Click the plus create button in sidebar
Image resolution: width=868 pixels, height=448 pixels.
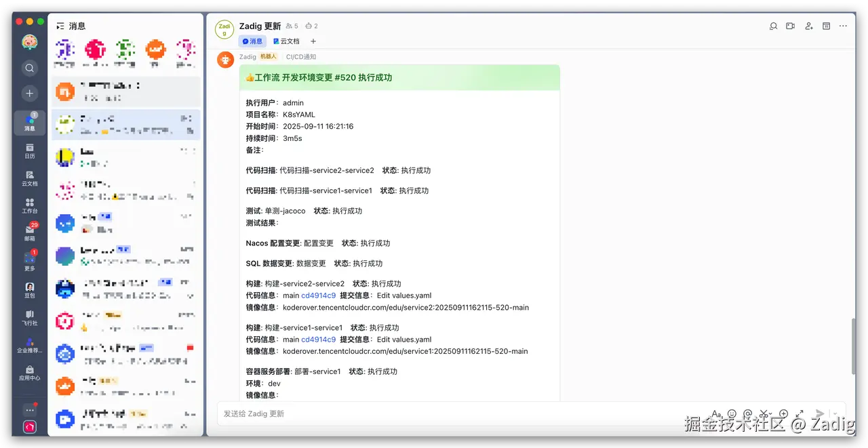(x=29, y=94)
